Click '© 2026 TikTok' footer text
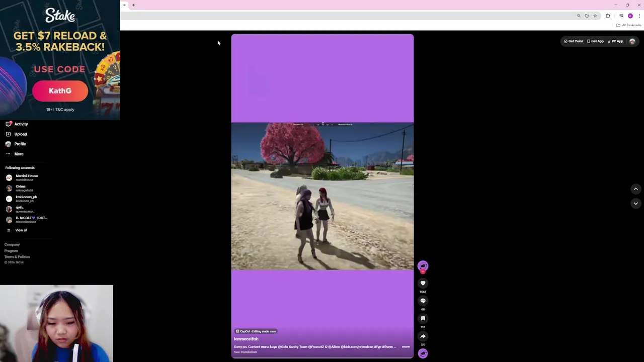The height and width of the screenshot is (362, 644). click(x=14, y=262)
